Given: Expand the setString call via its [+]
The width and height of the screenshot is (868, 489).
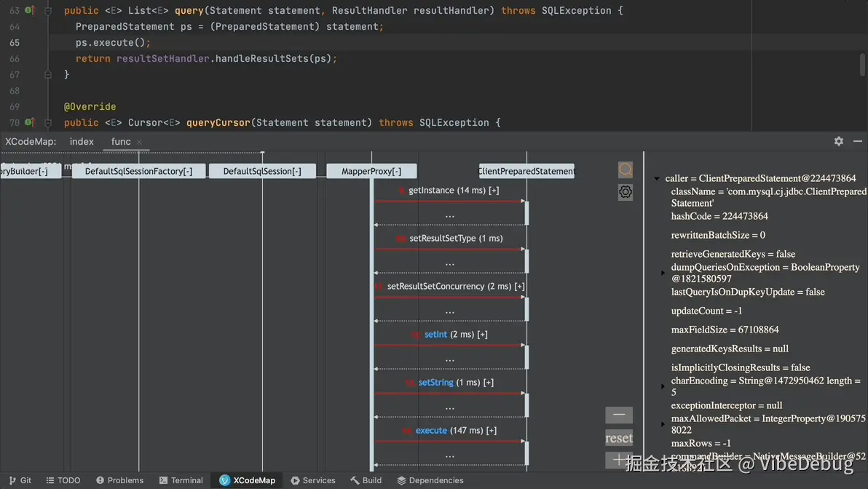Looking at the screenshot, I should (x=488, y=383).
